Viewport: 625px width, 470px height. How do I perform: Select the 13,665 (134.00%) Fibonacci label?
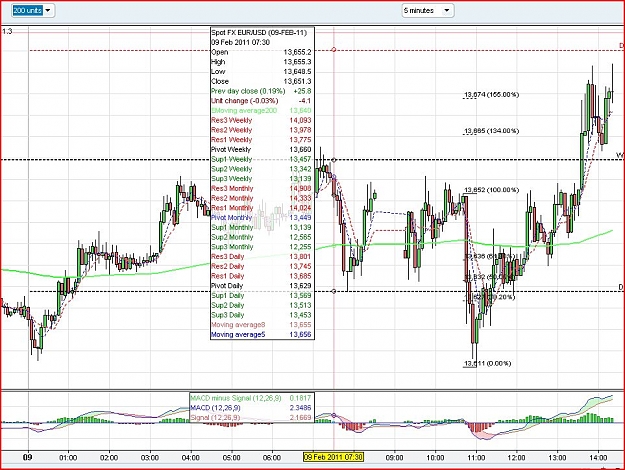(491, 131)
